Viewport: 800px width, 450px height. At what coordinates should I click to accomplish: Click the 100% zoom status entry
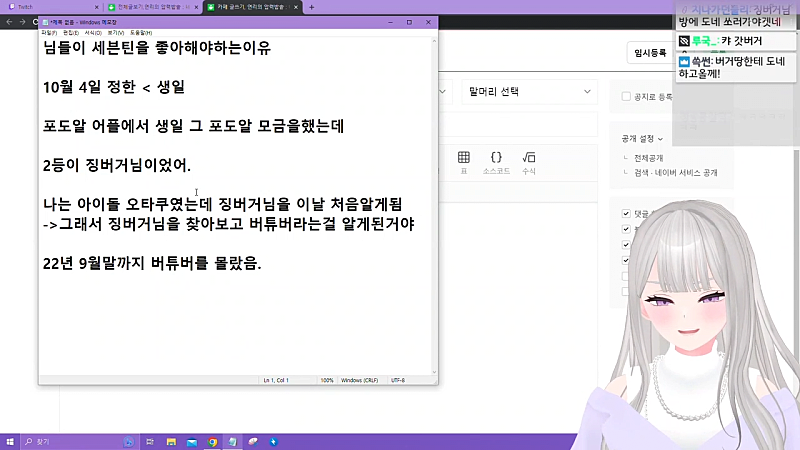tap(327, 380)
